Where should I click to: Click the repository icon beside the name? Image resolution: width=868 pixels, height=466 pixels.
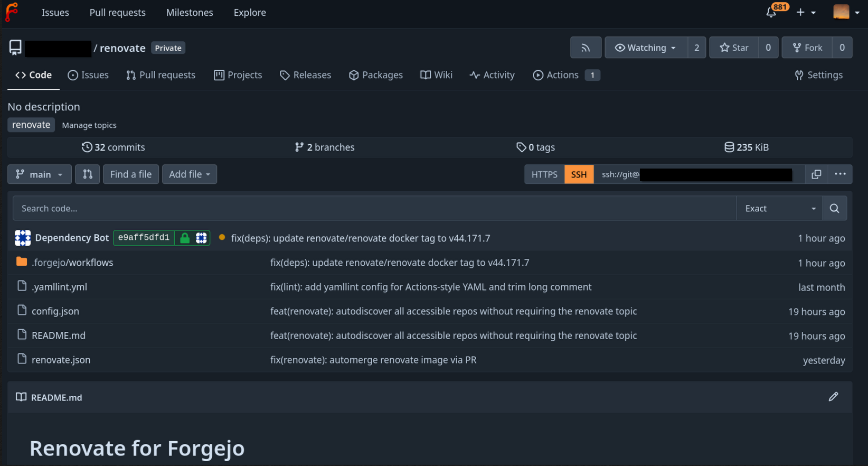tap(15, 48)
